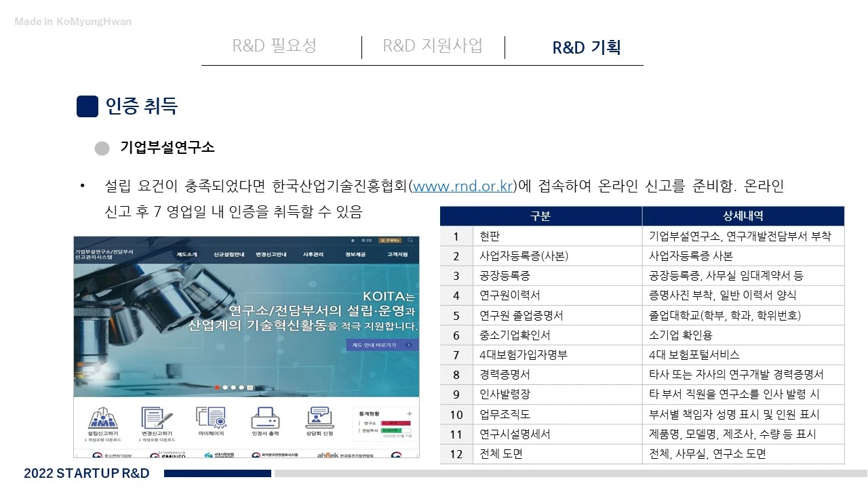Open 상담회 신청 laptop chat icon
868x488 pixels.
[317, 418]
